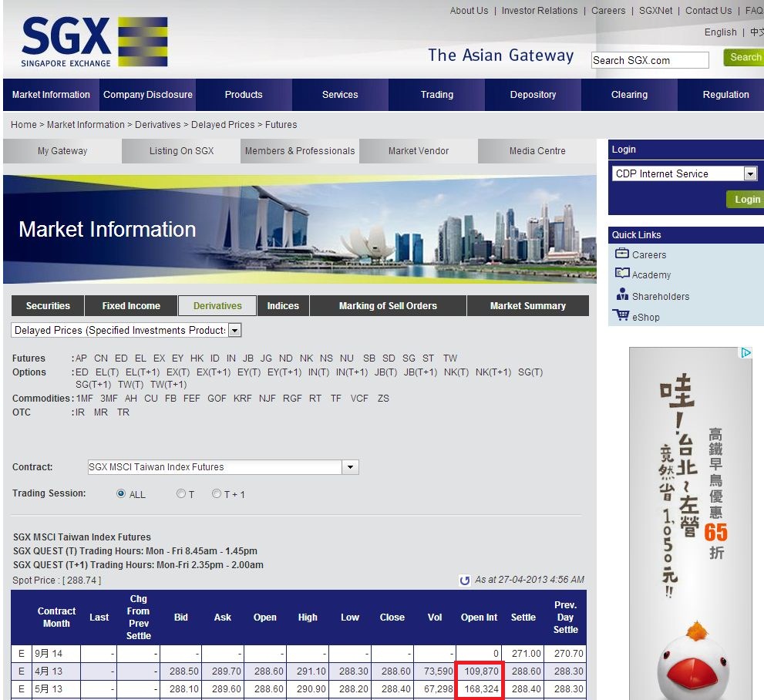764x700 pixels.
Task: Click the Market Information skyline banner image
Action: (x=300, y=229)
